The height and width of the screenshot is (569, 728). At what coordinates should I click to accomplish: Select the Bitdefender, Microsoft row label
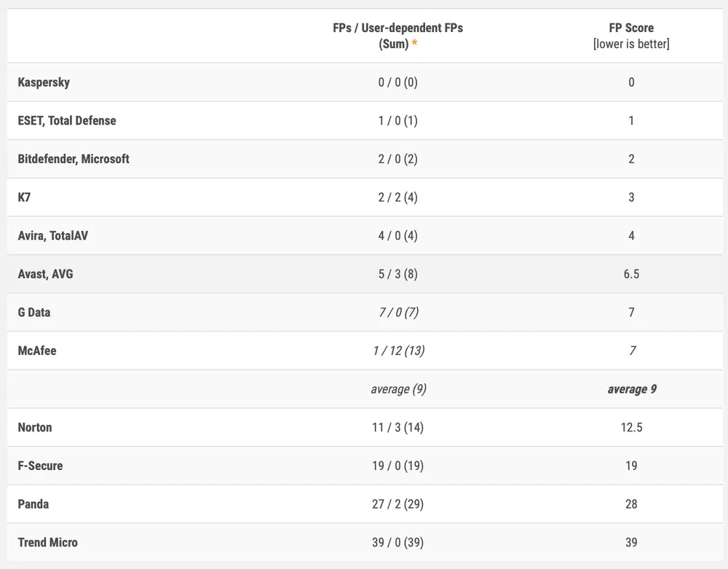(74, 159)
